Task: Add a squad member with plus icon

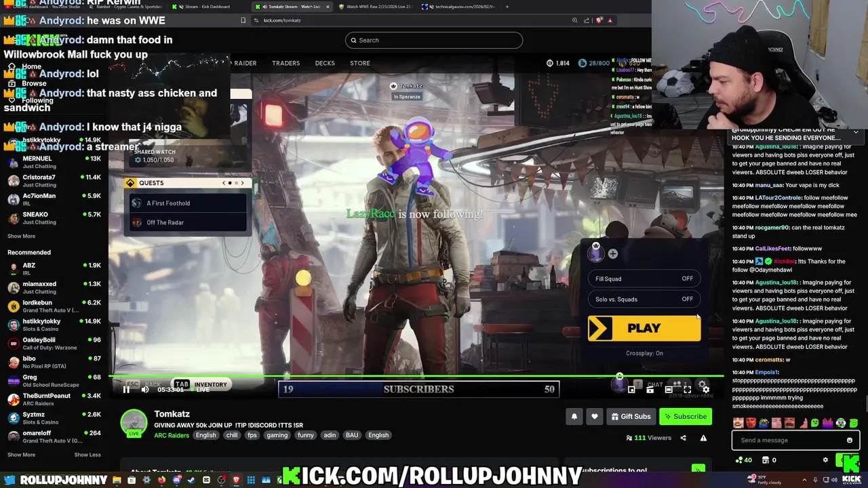Action: pyautogui.click(x=612, y=253)
